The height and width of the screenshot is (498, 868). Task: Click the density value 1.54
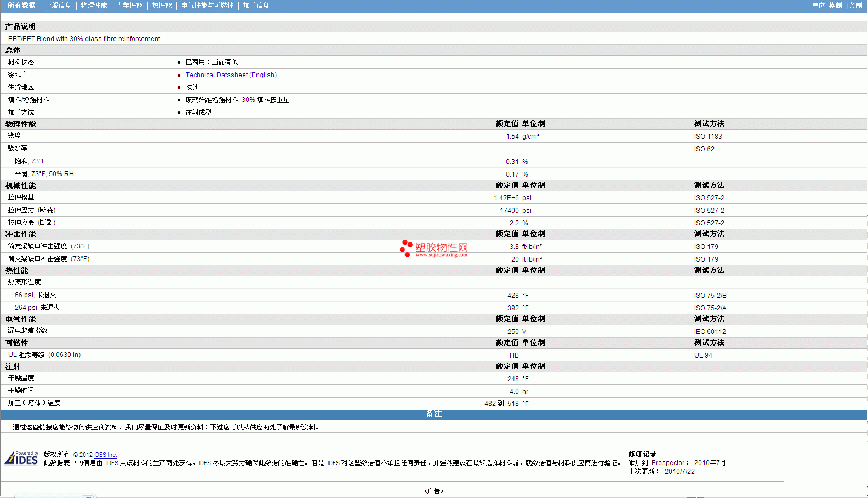[x=512, y=137]
